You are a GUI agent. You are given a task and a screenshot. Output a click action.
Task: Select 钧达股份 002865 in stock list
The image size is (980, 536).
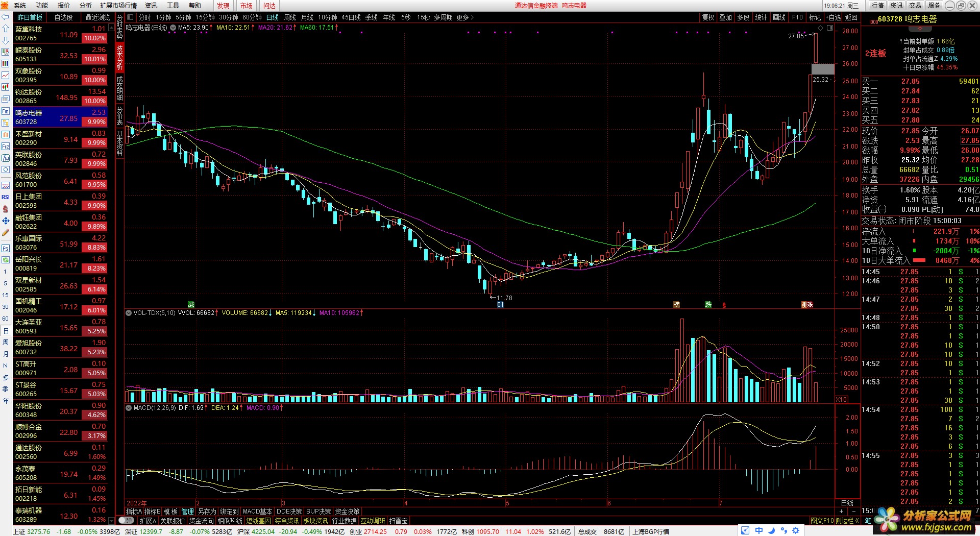point(60,96)
